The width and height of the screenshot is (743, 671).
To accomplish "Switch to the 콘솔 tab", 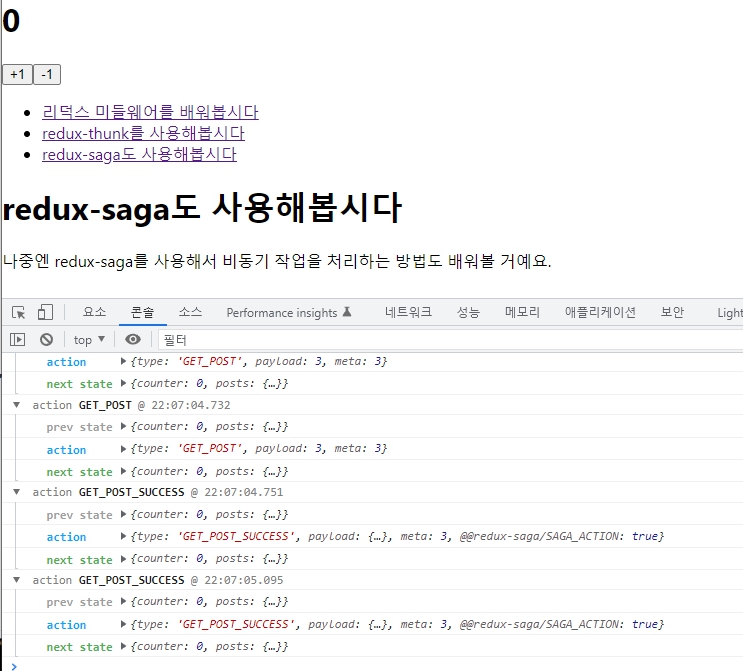I will click(x=142, y=312).
